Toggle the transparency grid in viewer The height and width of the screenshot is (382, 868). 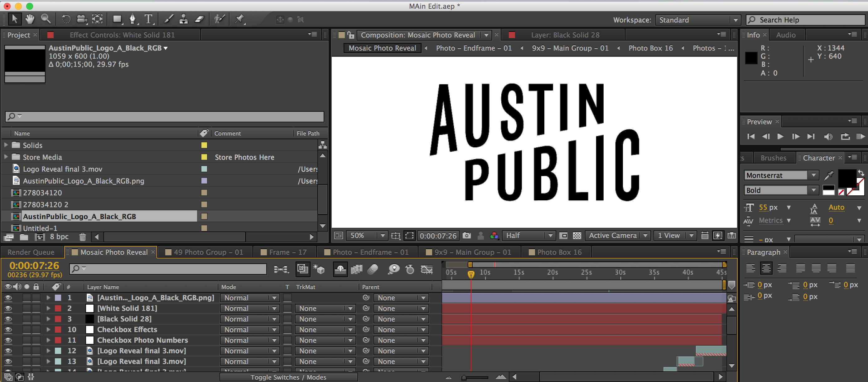577,235
